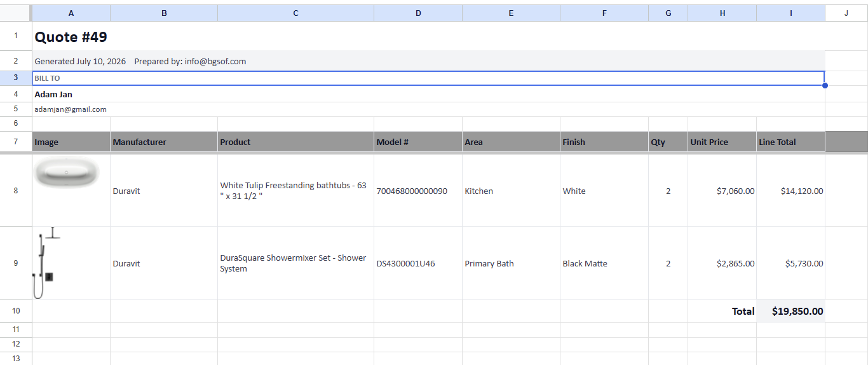Select row 7 header

[x=16, y=142]
